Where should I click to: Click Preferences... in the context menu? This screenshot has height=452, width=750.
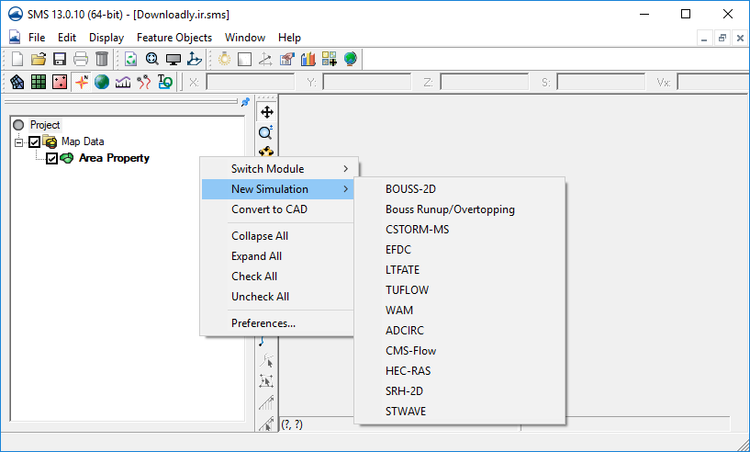point(263,323)
